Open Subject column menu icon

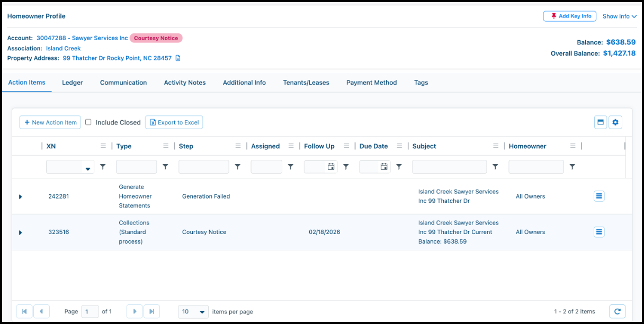(x=496, y=146)
